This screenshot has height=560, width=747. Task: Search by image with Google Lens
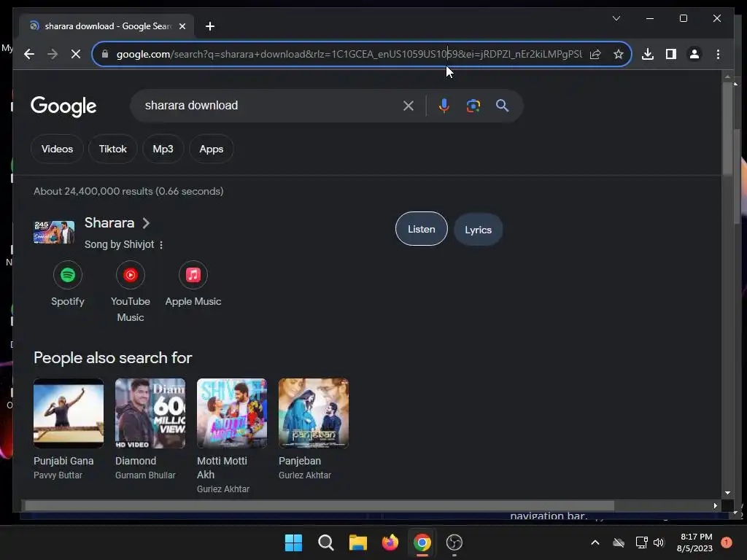tap(473, 106)
